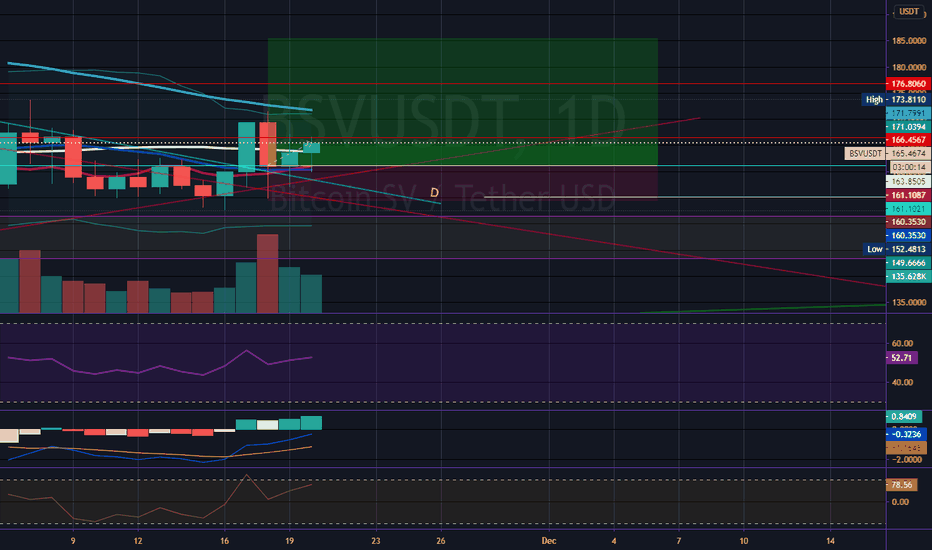Select the tallest red volume bar
The height and width of the screenshot is (550, 932).
[267, 274]
